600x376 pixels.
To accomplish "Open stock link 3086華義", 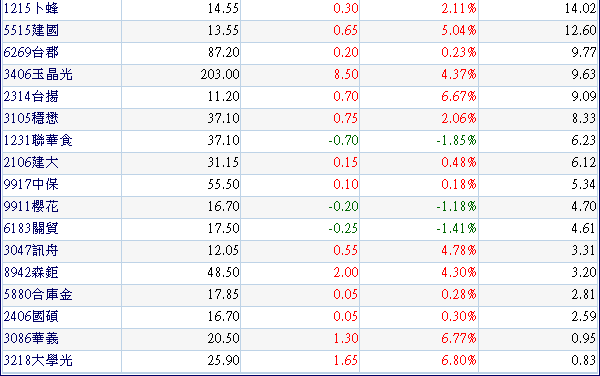I will 31,338.
